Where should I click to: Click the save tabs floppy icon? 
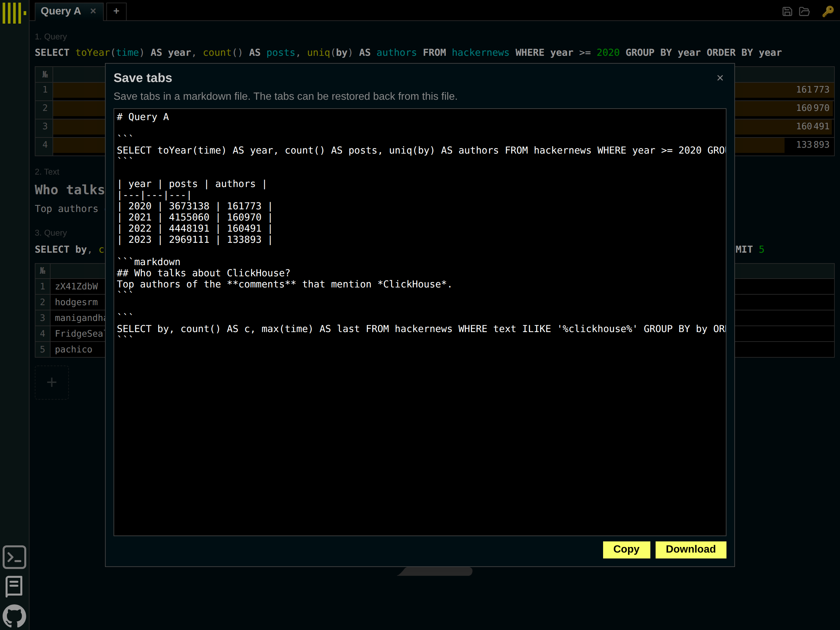coord(787,12)
